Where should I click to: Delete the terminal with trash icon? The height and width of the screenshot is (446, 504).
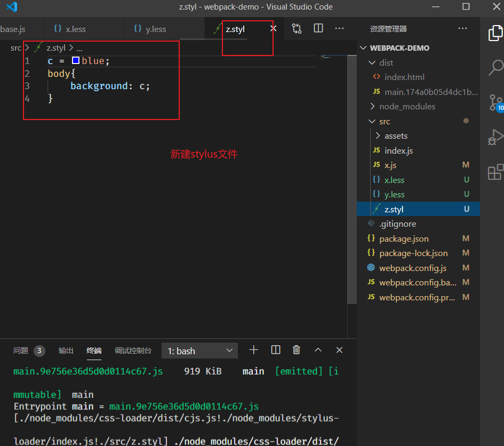[297, 350]
